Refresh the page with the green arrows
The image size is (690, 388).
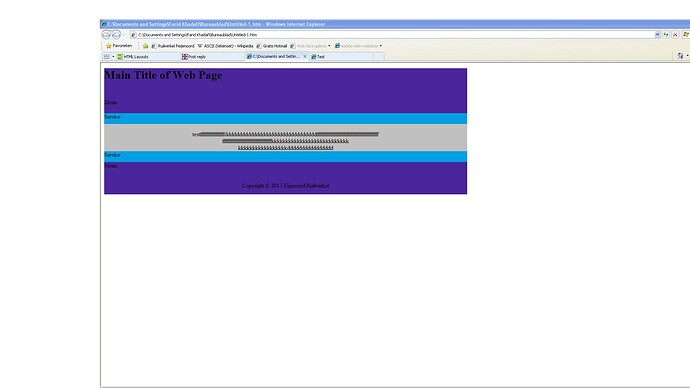(x=666, y=34)
